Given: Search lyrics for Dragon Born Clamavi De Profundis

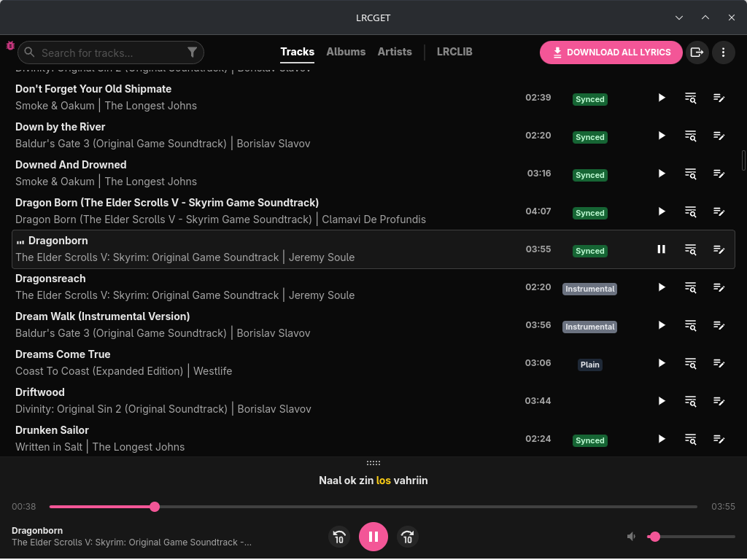Looking at the screenshot, I should [690, 211].
